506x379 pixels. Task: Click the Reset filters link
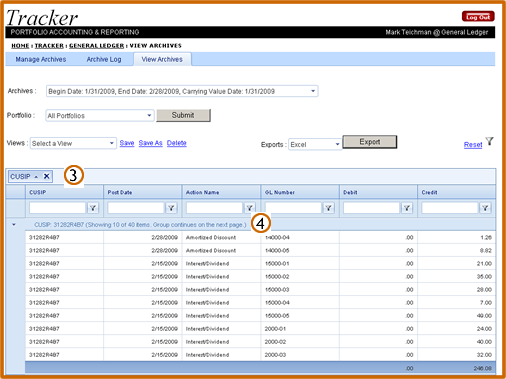tap(473, 145)
